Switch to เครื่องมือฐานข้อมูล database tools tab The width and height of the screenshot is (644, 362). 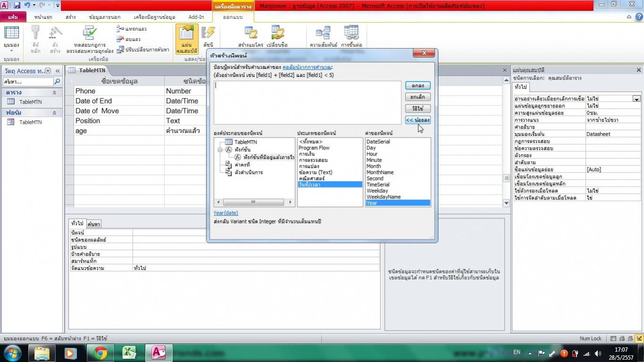(x=155, y=17)
